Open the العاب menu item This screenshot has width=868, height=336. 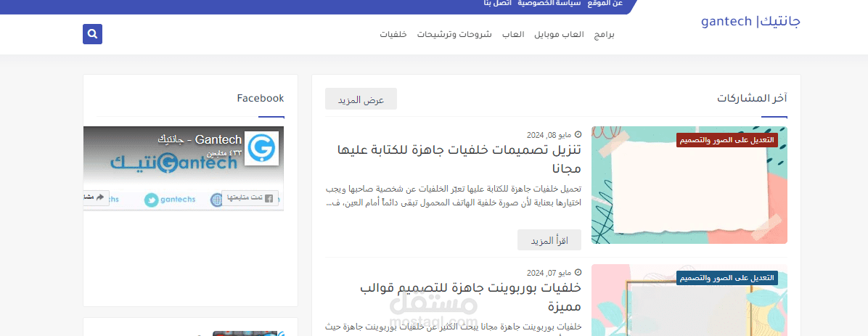513,34
